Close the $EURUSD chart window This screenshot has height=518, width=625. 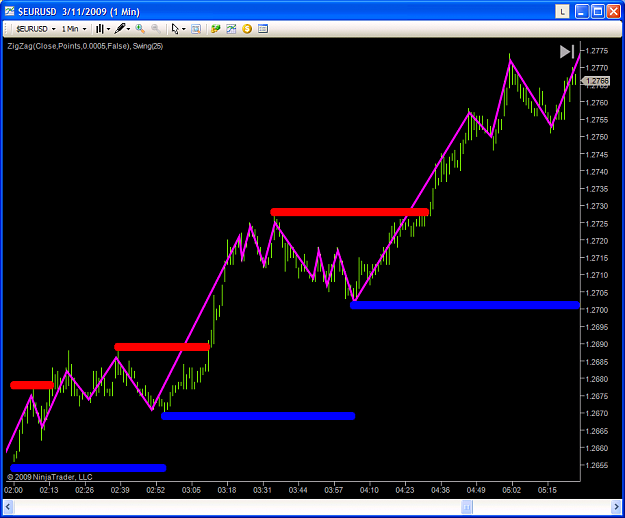(x=613, y=12)
